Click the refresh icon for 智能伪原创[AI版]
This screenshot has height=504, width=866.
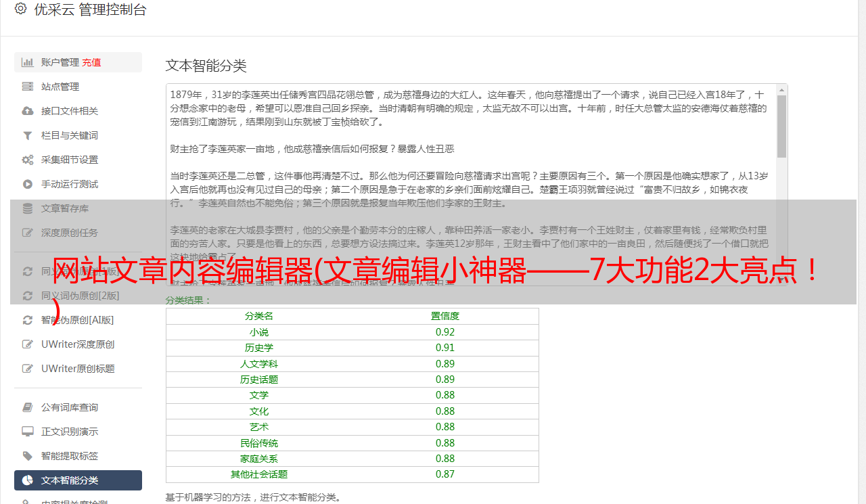(x=28, y=320)
